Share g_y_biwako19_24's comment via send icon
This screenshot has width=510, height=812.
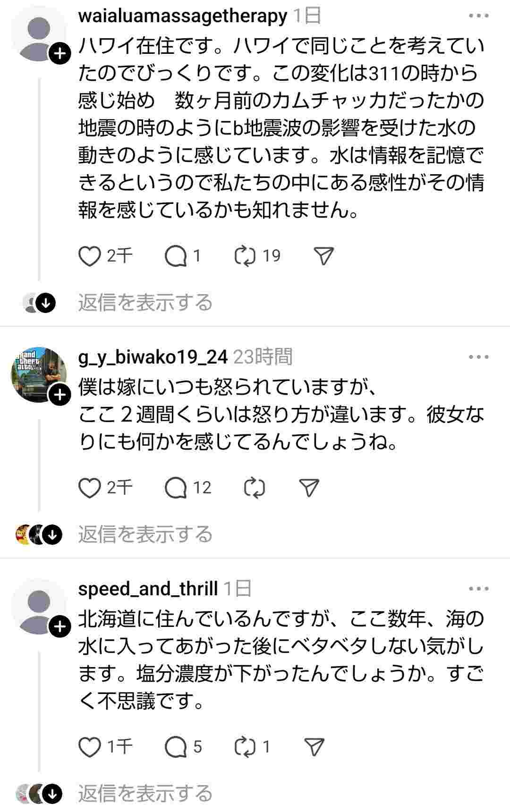310,488
